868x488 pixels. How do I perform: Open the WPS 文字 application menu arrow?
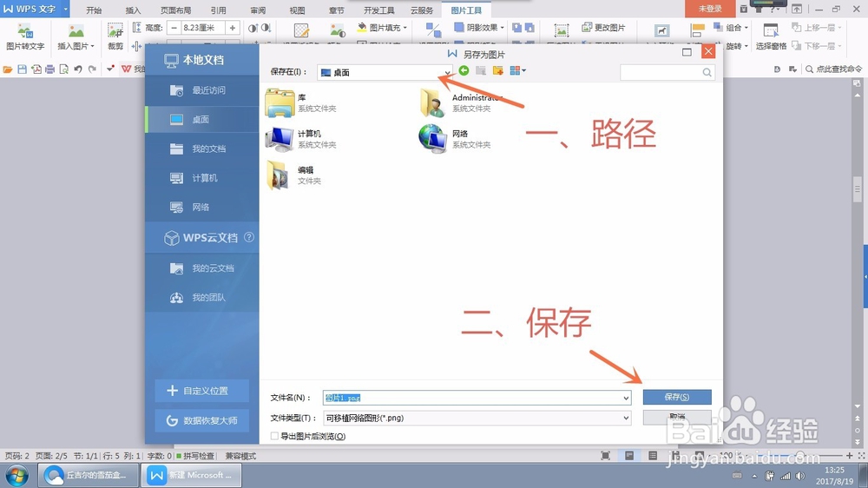[66, 9]
